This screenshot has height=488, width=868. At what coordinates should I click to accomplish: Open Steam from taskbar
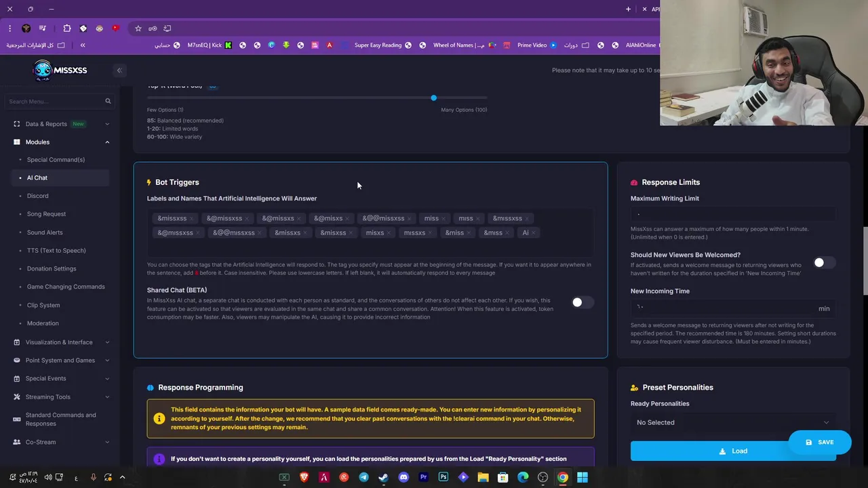tap(384, 477)
